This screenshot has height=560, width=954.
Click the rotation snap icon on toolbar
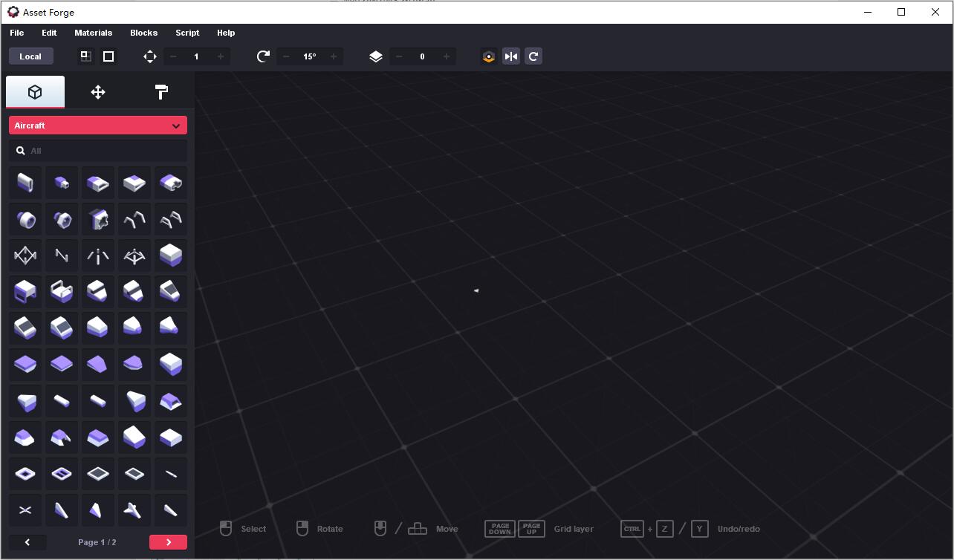click(x=263, y=56)
